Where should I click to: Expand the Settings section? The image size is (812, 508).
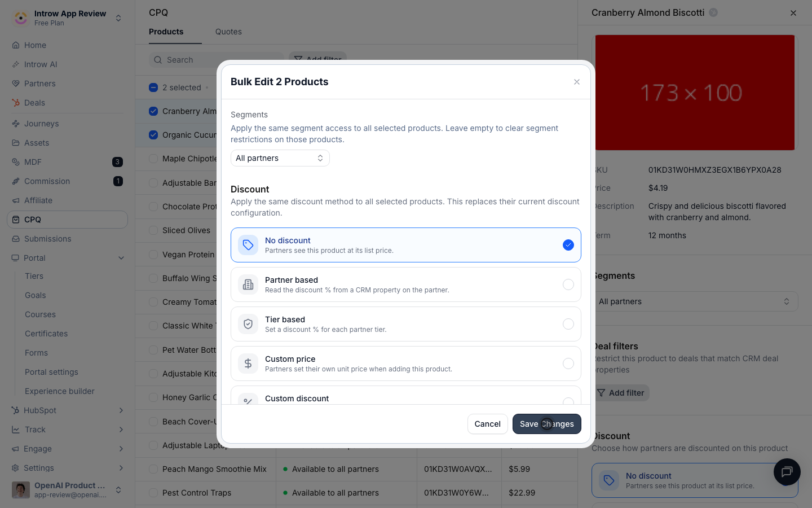coord(121,468)
